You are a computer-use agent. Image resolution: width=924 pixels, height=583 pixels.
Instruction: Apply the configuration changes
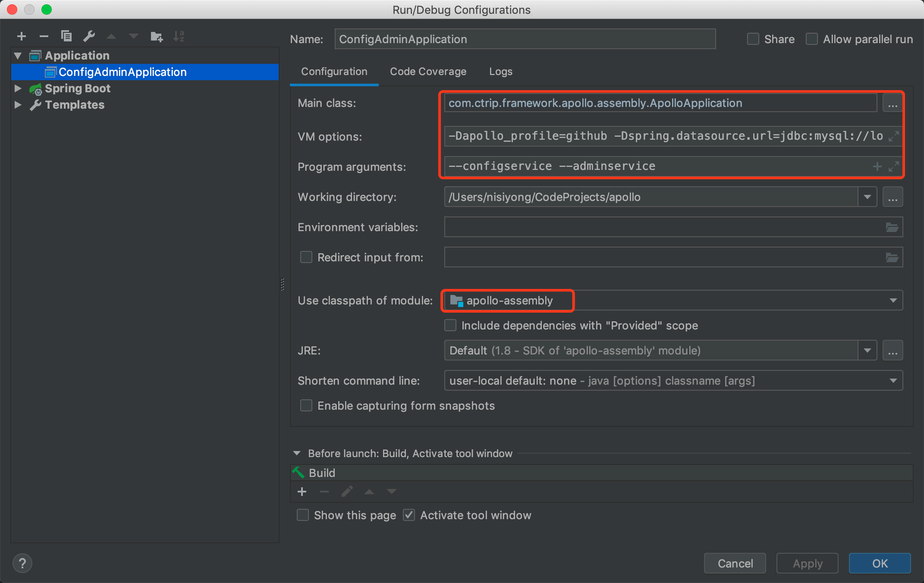(x=807, y=563)
